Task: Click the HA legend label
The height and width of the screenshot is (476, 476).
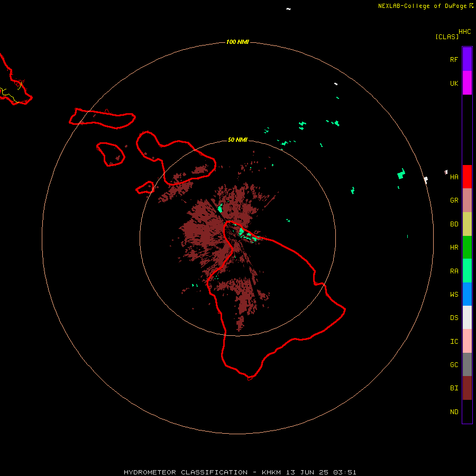Action: click(x=454, y=177)
